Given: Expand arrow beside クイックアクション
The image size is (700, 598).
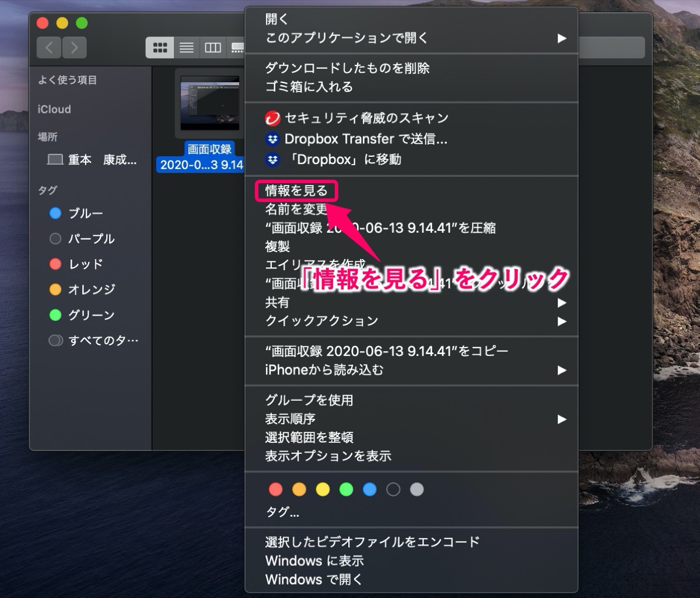Looking at the screenshot, I should point(561,321).
